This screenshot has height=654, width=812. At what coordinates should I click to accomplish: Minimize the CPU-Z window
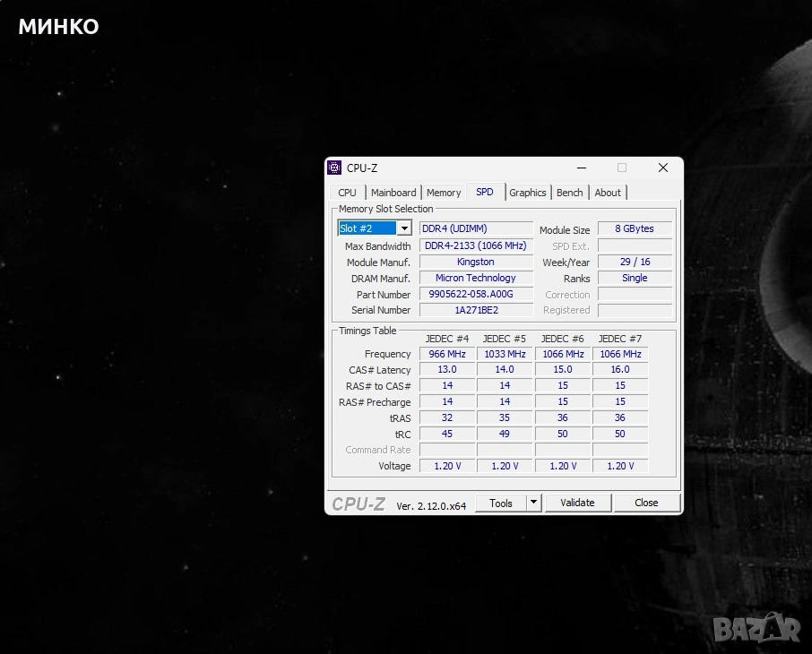click(x=582, y=168)
